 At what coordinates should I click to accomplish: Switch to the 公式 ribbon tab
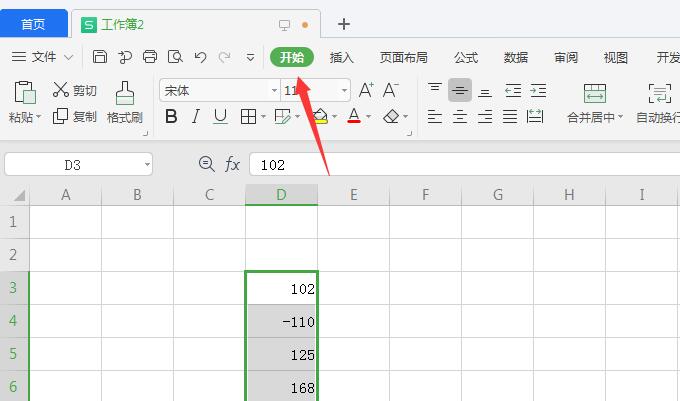pyautogui.click(x=466, y=57)
